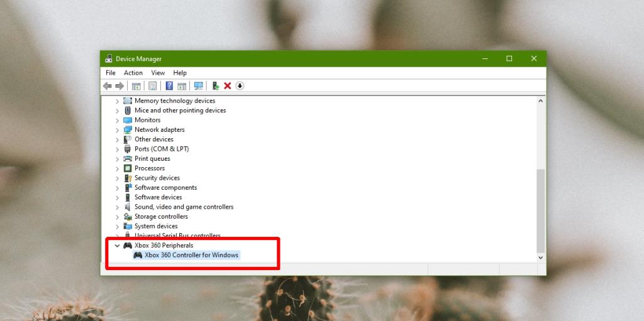Select the Mice and other pointing devices entry

point(180,111)
